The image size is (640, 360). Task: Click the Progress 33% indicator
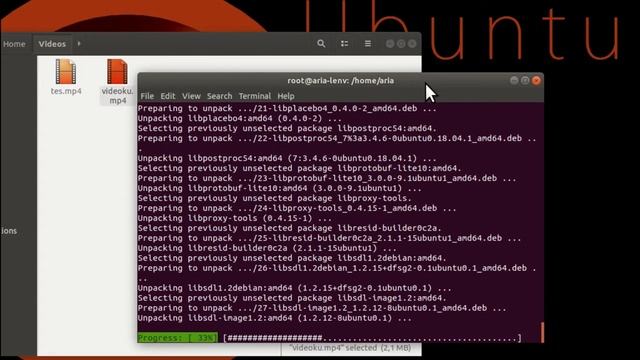pyautogui.click(x=177, y=338)
